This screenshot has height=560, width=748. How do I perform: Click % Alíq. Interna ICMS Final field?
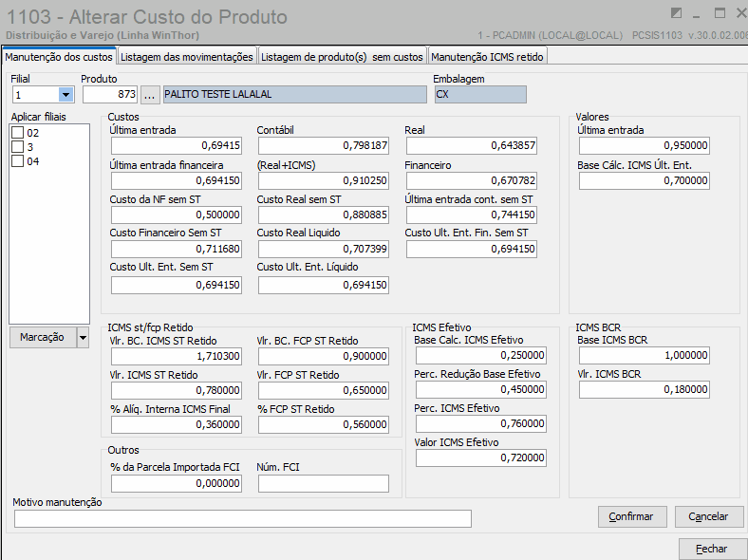[x=177, y=424]
